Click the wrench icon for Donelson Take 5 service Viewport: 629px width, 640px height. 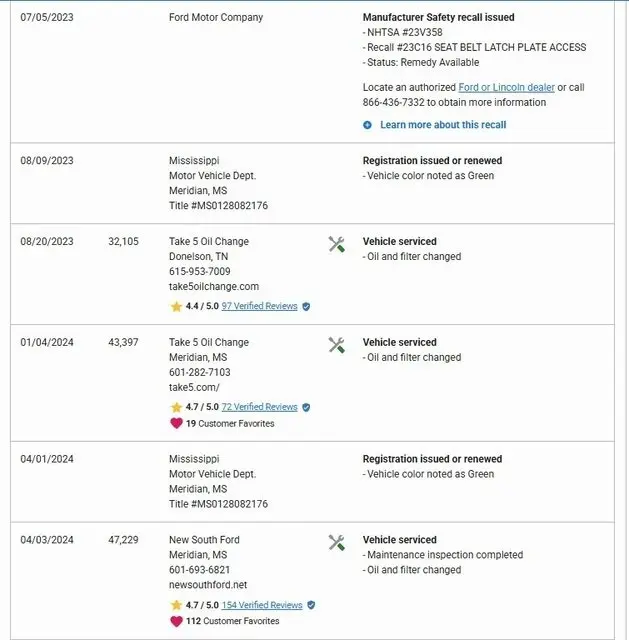click(x=336, y=244)
